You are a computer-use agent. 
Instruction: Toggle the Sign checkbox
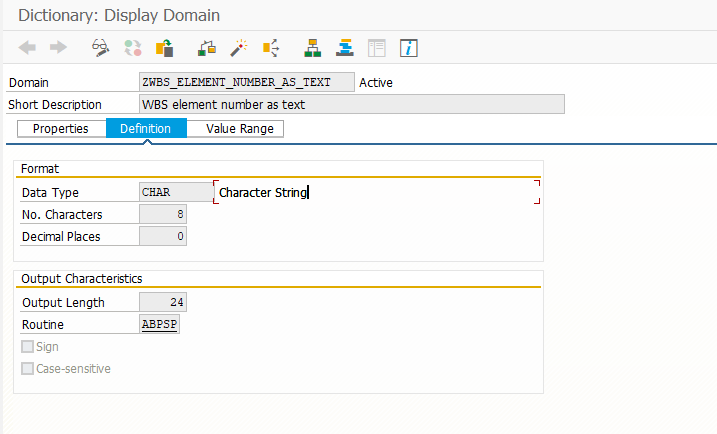point(27,347)
